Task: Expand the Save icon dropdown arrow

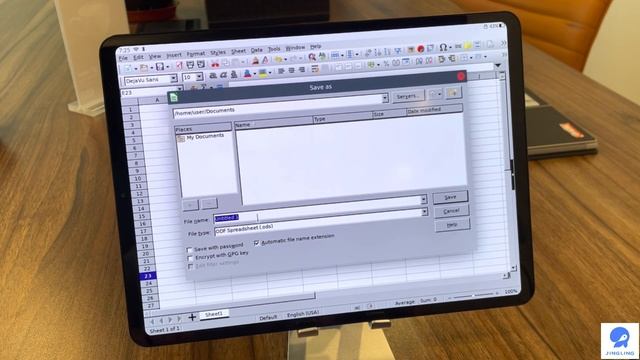Action: pyautogui.click(x=167, y=67)
